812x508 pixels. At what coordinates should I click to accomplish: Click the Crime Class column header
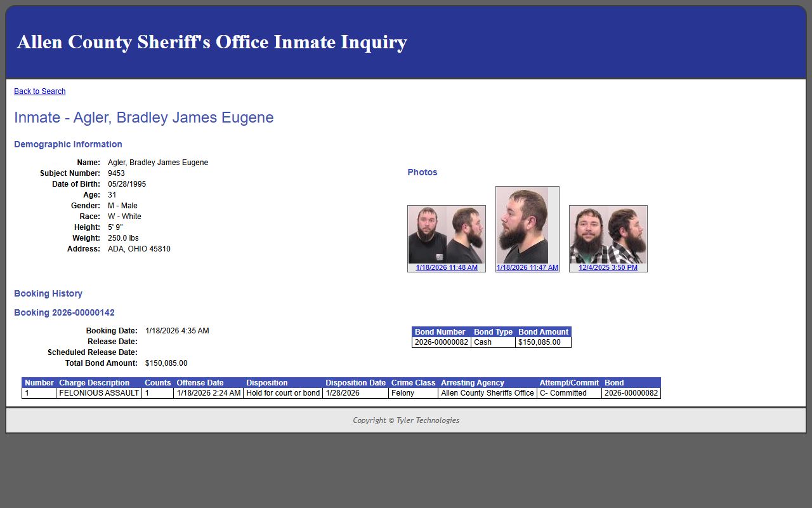pos(413,383)
